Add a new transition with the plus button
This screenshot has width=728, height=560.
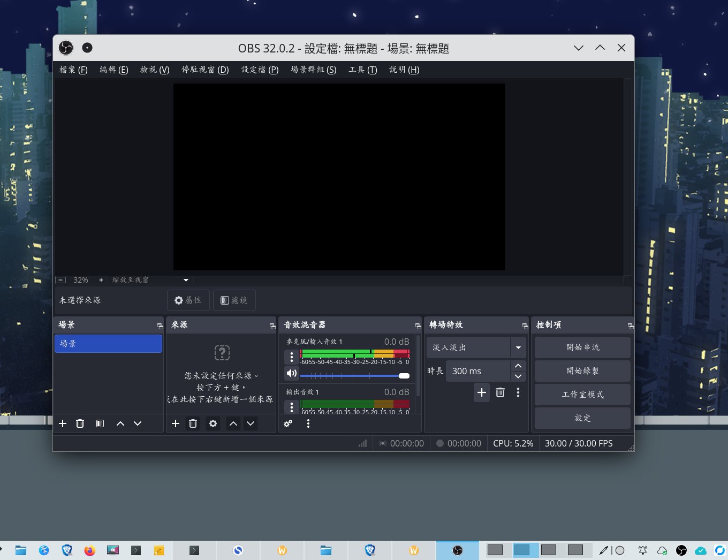(482, 392)
